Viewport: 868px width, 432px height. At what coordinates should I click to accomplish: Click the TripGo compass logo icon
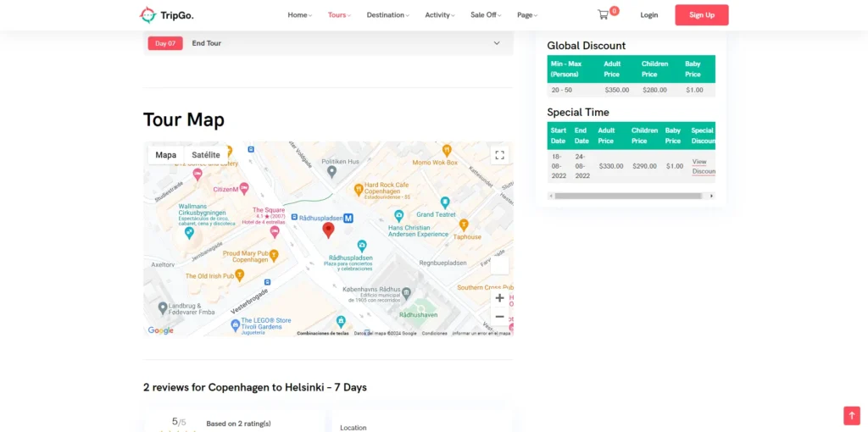click(x=147, y=15)
